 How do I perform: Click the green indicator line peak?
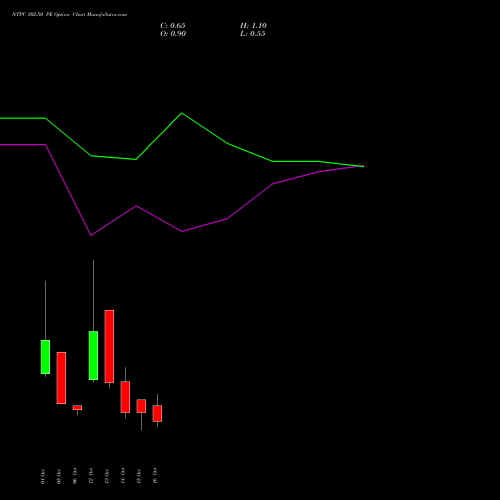pos(182,113)
